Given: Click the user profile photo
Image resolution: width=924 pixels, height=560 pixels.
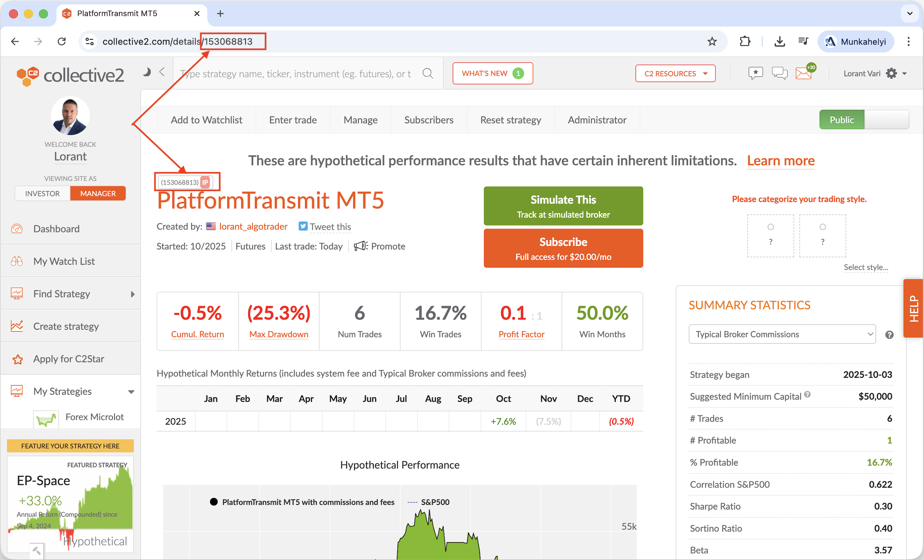Looking at the screenshot, I should pyautogui.click(x=70, y=116).
